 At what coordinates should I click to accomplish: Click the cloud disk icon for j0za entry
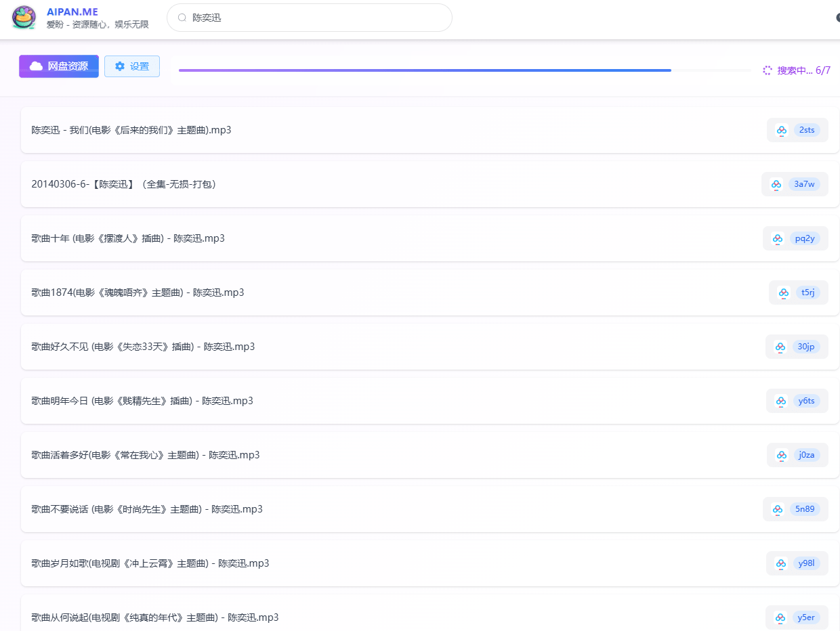click(x=780, y=455)
